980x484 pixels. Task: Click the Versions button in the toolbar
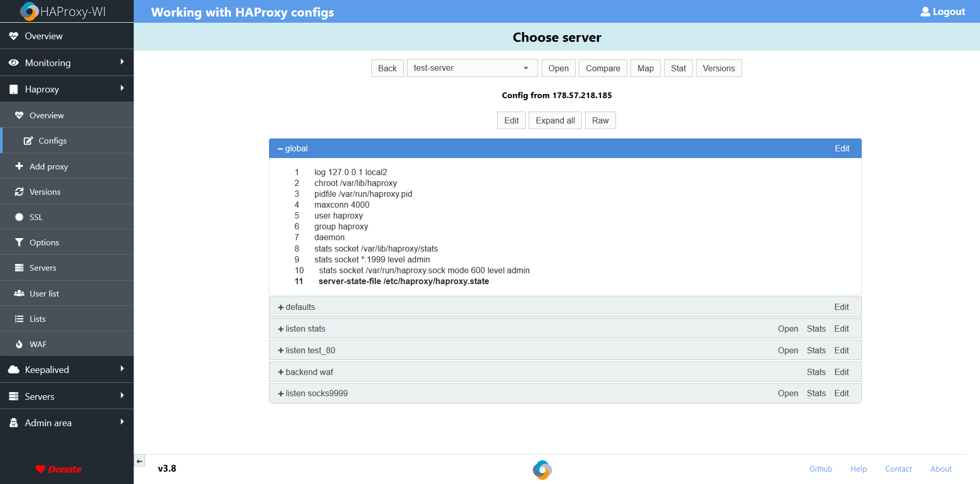(x=719, y=68)
